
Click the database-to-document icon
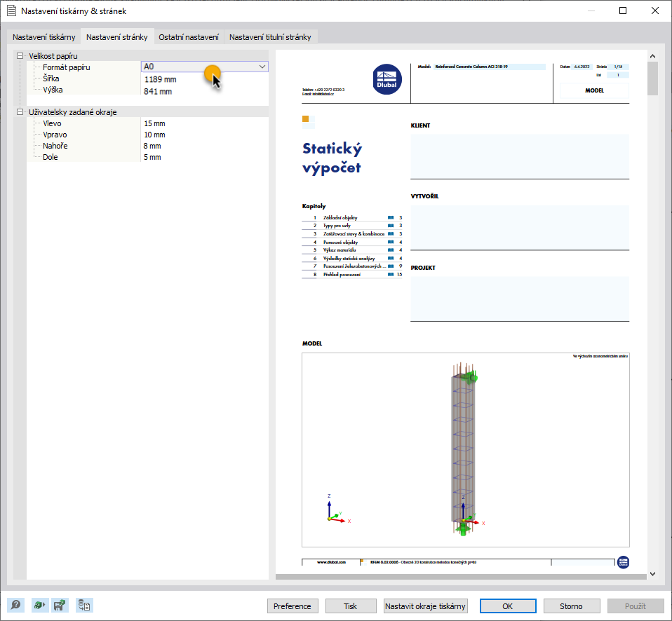[x=84, y=605]
